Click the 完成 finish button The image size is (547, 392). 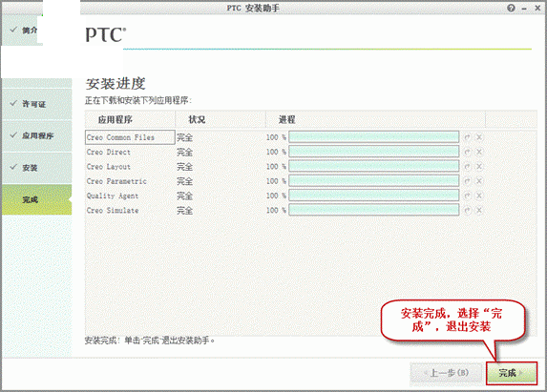coord(512,373)
